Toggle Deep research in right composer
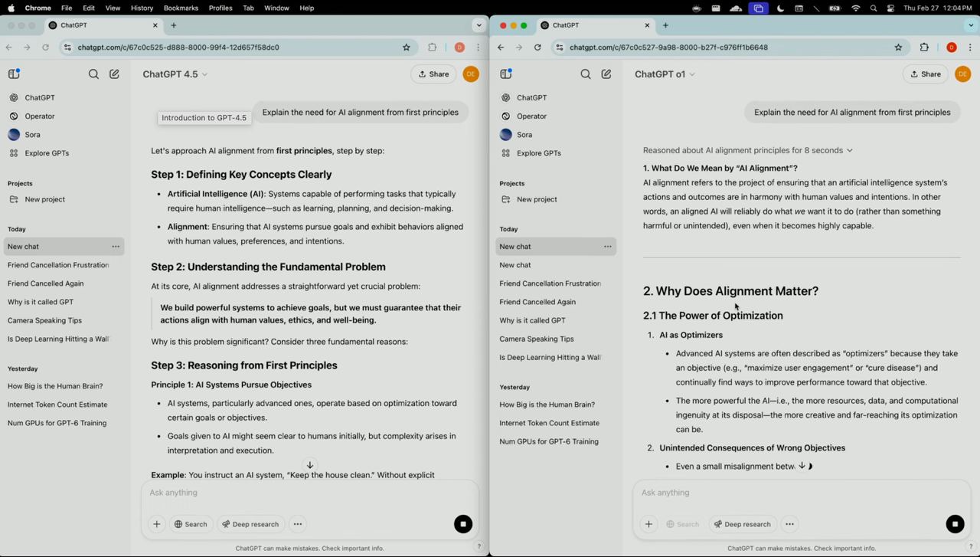 (742, 524)
